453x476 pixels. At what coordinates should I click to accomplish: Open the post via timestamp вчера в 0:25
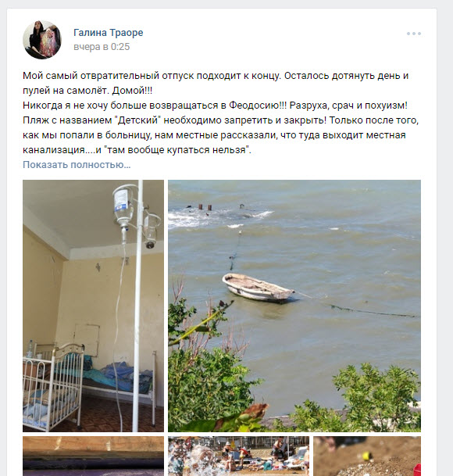102,47
